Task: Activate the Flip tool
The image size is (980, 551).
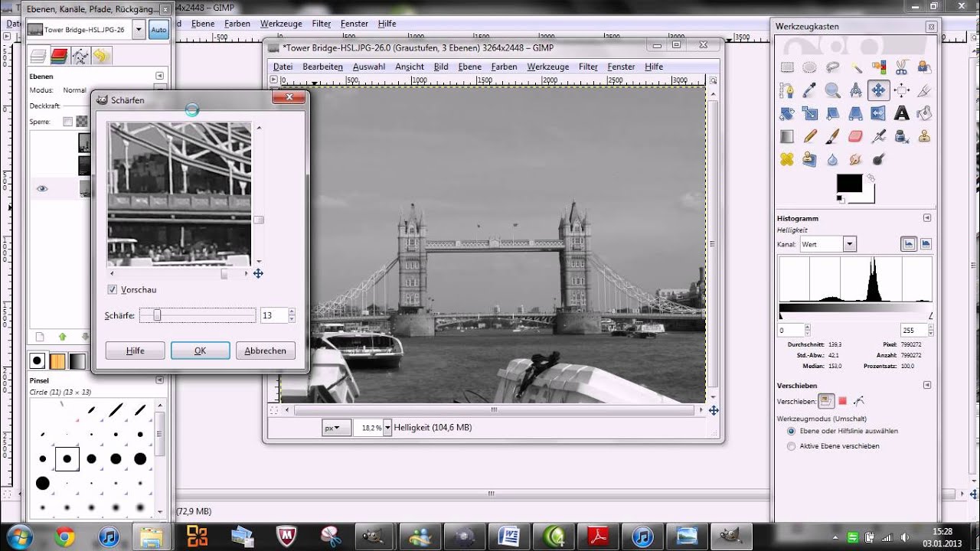Action: point(878,113)
